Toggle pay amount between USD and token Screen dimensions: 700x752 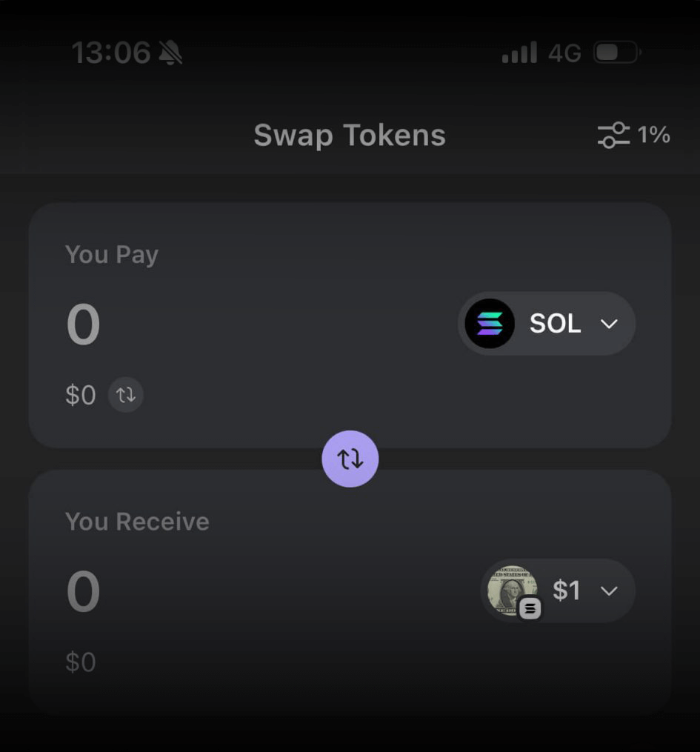pos(126,395)
